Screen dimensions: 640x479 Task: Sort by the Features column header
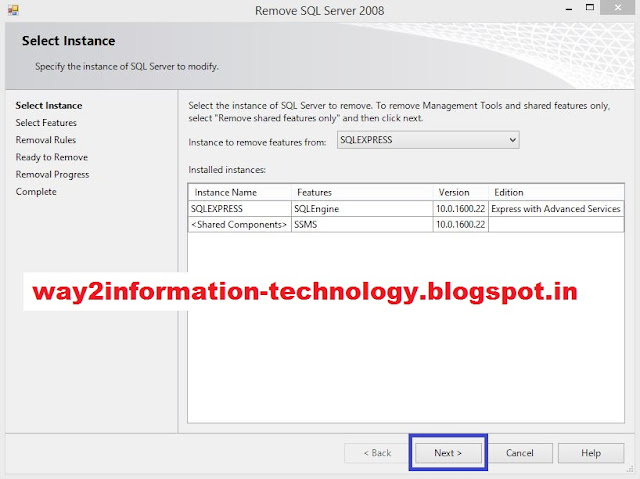coord(362,192)
